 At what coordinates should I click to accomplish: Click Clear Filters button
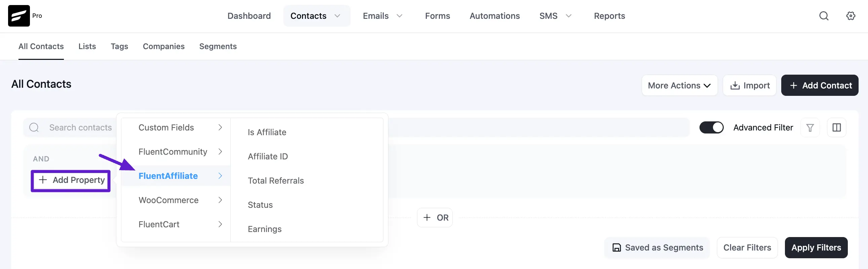click(747, 247)
